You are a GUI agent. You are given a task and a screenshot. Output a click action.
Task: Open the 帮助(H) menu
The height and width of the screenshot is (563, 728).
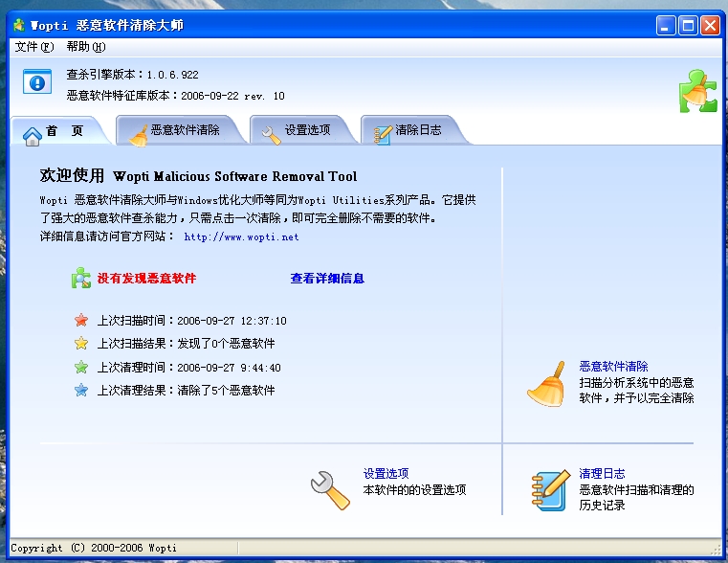(86, 47)
